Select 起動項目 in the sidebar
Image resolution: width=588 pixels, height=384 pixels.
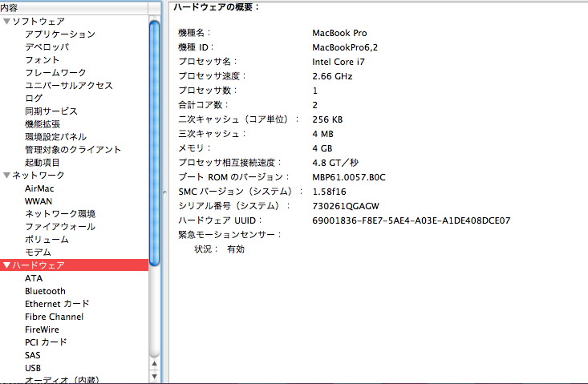click(42, 162)
